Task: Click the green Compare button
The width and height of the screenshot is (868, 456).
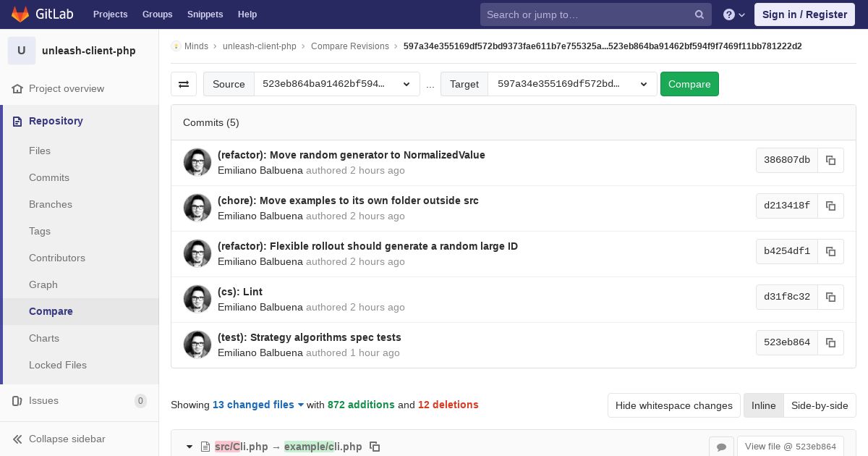Action: point(689,84)
